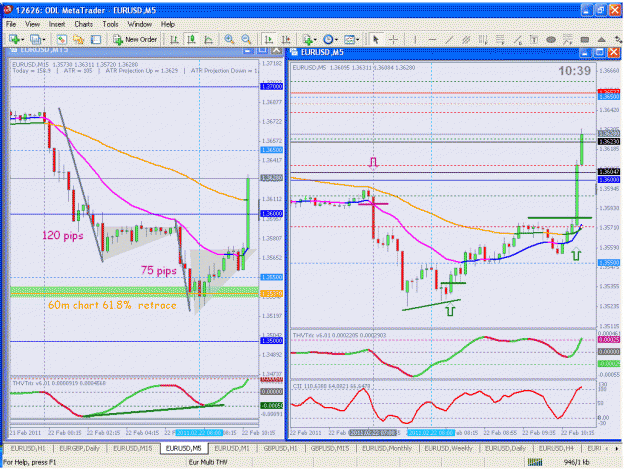This screenshot has width=625, height=470.
Task: Open the Tools menu
Action: [110, 24]
